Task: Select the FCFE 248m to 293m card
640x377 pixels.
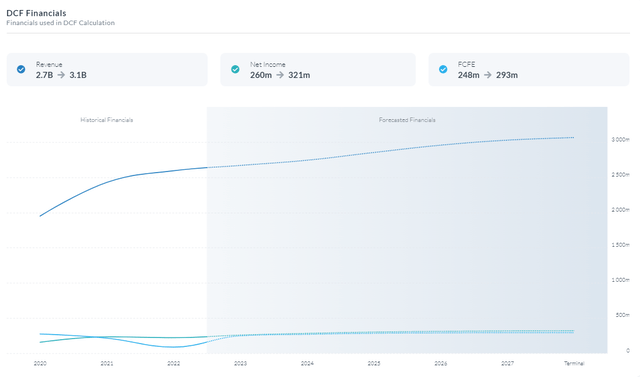Action: (529, 69)
